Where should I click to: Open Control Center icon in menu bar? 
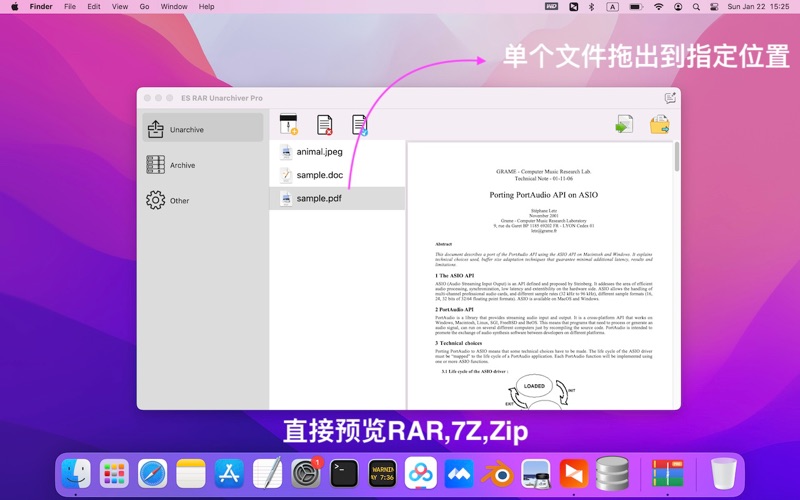point(714,7)
